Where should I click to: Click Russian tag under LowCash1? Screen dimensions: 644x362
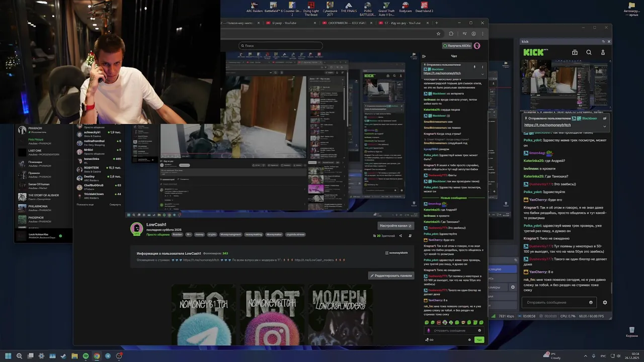tap(178, 234)
